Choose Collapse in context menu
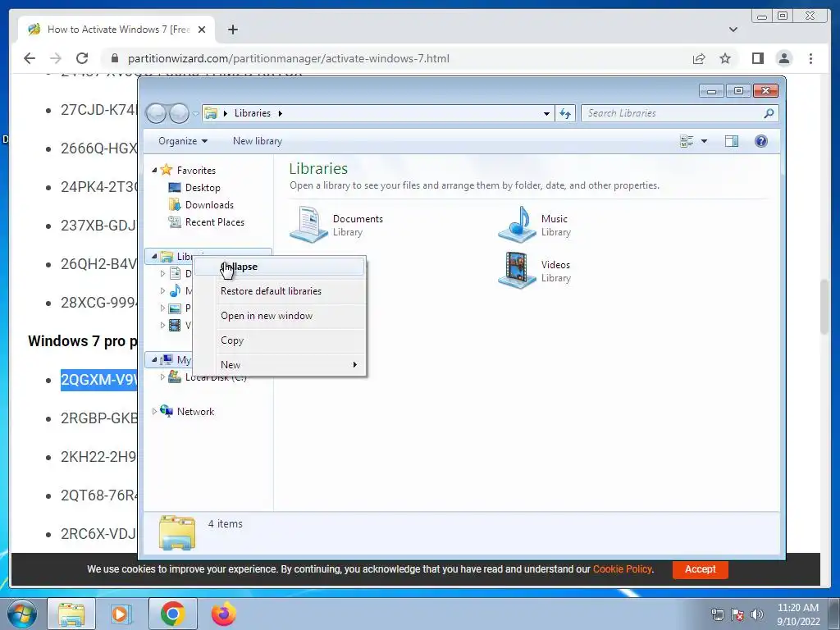840x630 pixels. click(x=279, y=267)
